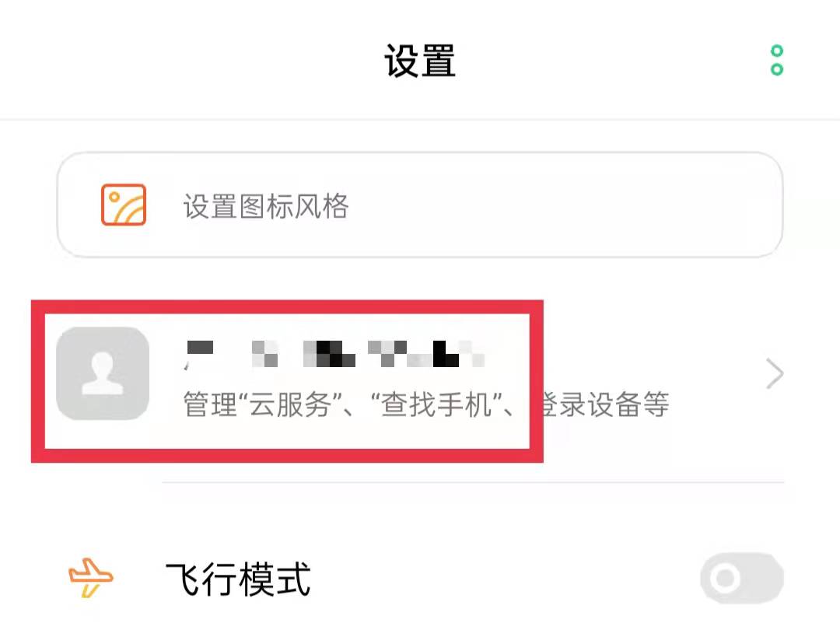The width and height of the screenshot is (840, 630).
Task: Select the blurred account name
Action: (334, 354)
